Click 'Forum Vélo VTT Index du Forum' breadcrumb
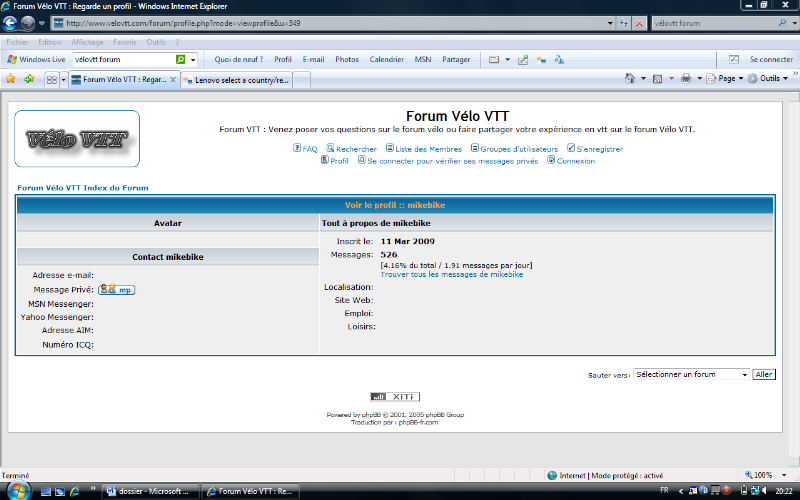Screen dimensions: 800x500 (x=83, y=188)
